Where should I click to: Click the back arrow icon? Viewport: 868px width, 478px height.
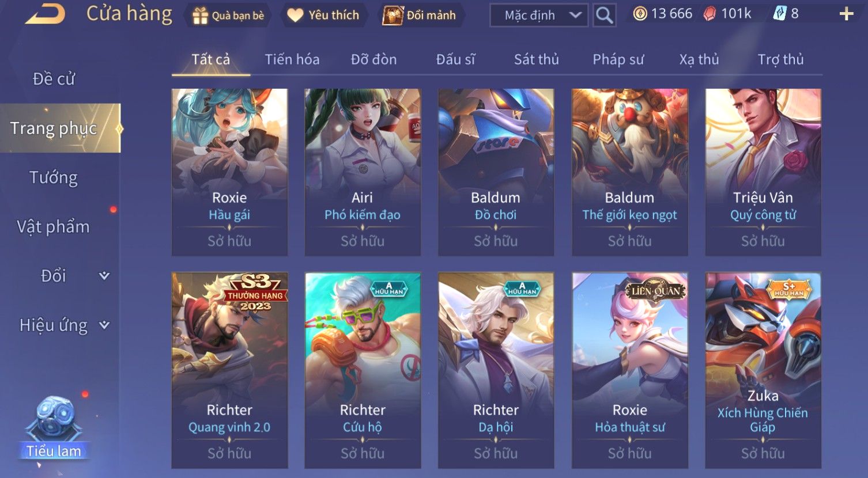click(46, 14)
